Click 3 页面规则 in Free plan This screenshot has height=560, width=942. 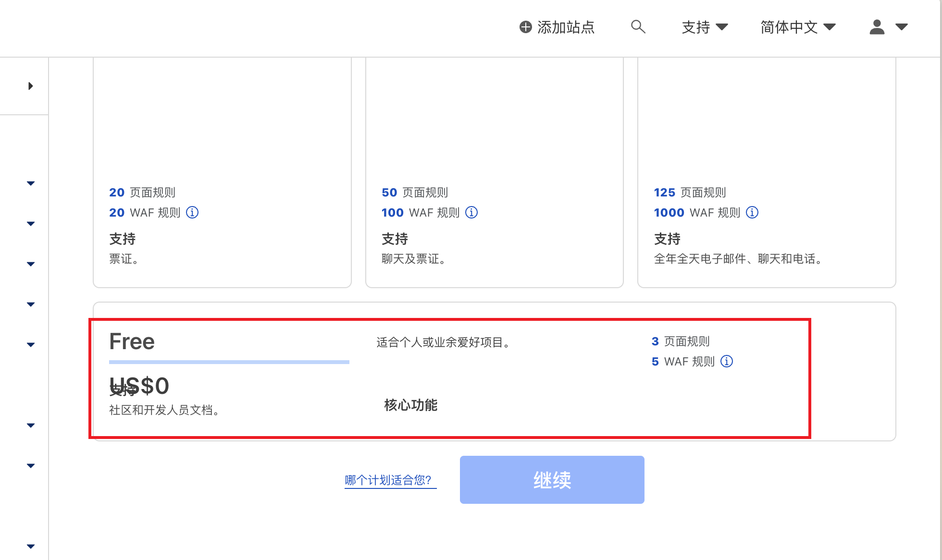tap(681, 341)
